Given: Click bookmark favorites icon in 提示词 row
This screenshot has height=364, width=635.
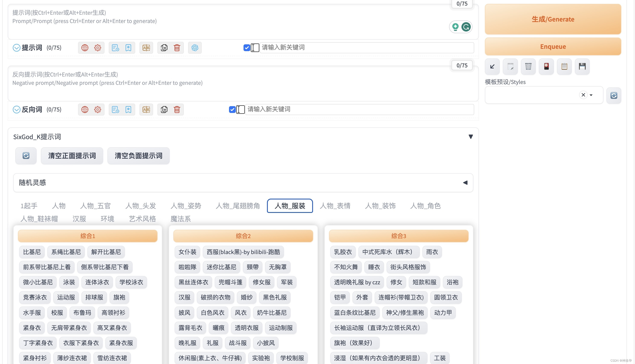Looking at the screenshot, I should point(128,48).
